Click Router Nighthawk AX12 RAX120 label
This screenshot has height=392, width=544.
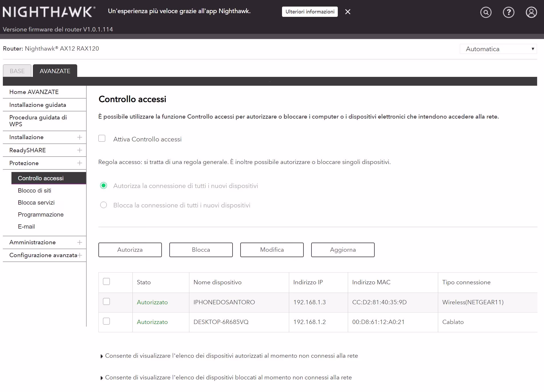pos(51,49)
